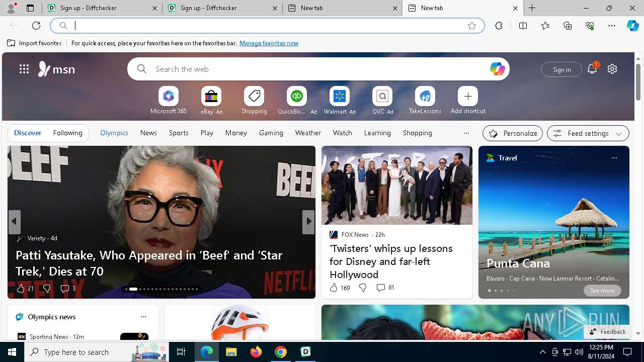
Task: Click Import favorites button
Action: click(34, 43)
